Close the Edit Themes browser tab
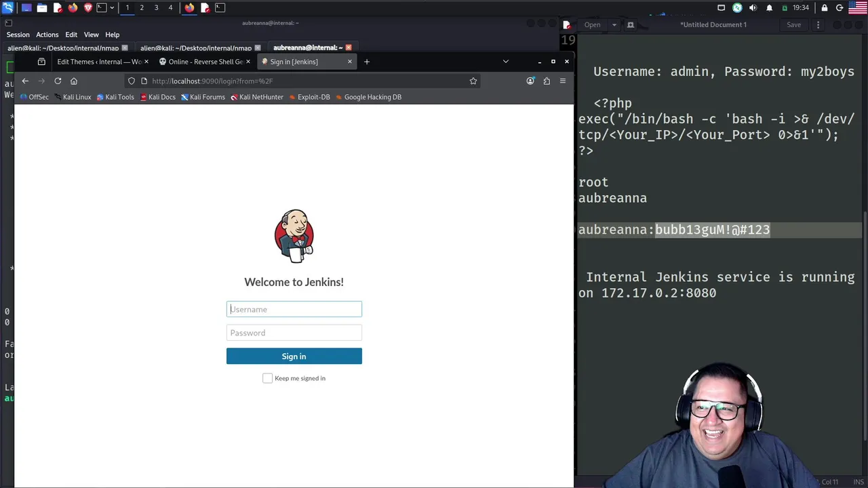Image resolution: width=868 pixels, height=488 pixels. (146, 62)
